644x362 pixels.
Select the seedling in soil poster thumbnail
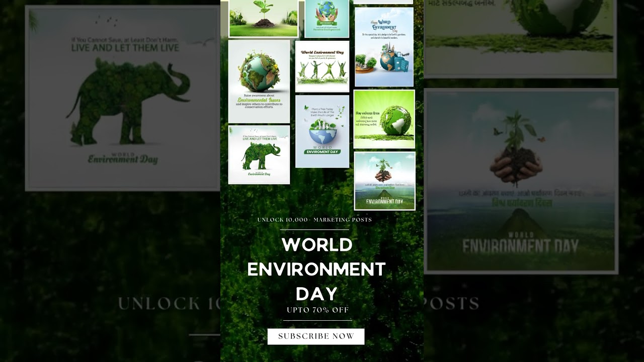pyautogui.click(x=264, y=19)
